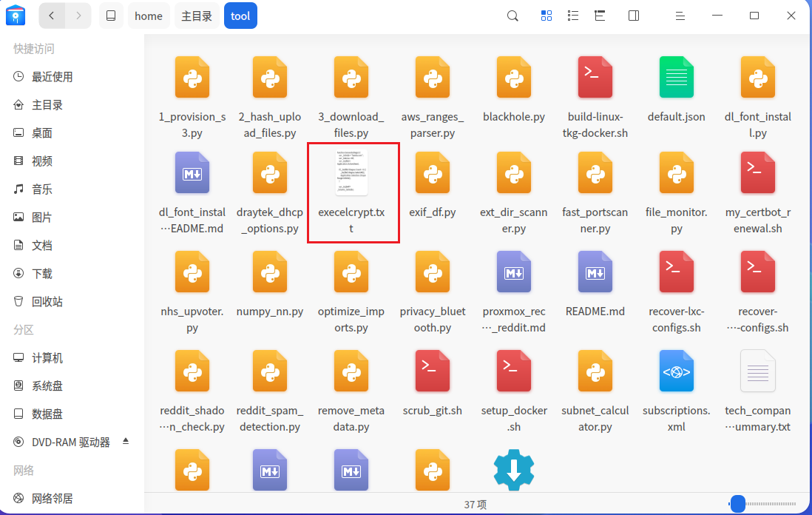Click the tool breadcrumb

click(240, 16)
